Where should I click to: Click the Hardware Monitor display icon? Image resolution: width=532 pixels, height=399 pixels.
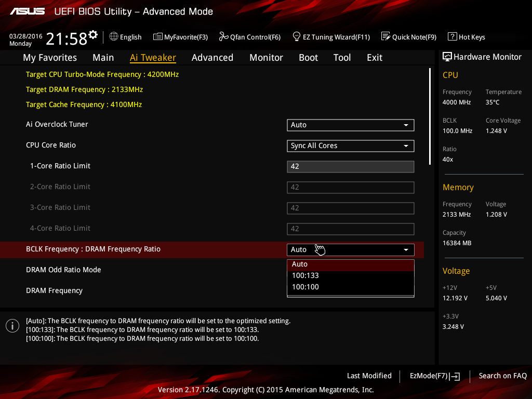click(447, 57)
